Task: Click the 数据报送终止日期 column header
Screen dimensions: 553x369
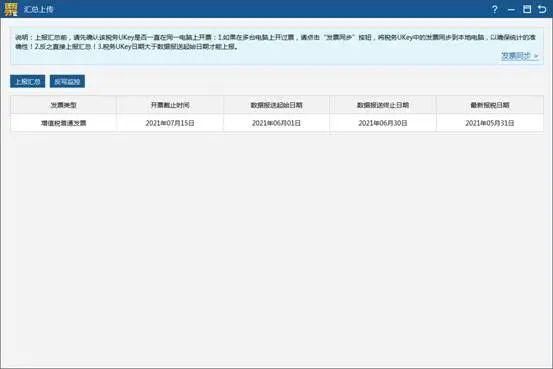Action: pyautogui.click(x=383, y=105)
